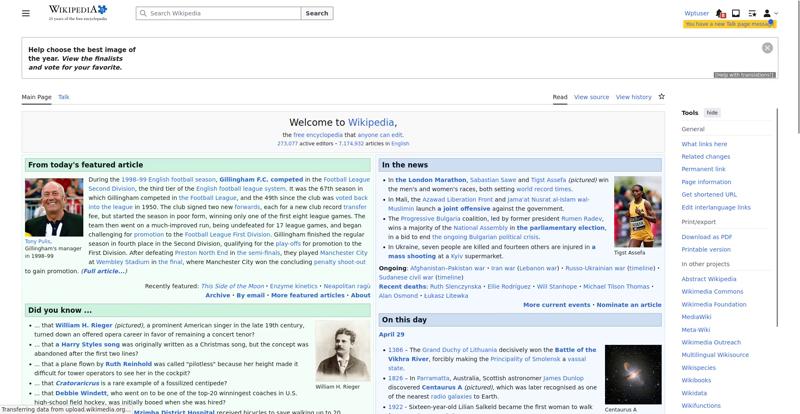Open the hamburger main menu
The width and height of the screenshot is (800, 414).
point(26,13)
